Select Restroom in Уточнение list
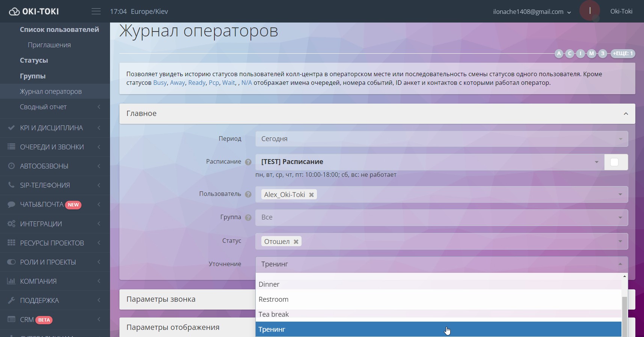This screenshot has width=644, height=337. (x=439, y=299)
